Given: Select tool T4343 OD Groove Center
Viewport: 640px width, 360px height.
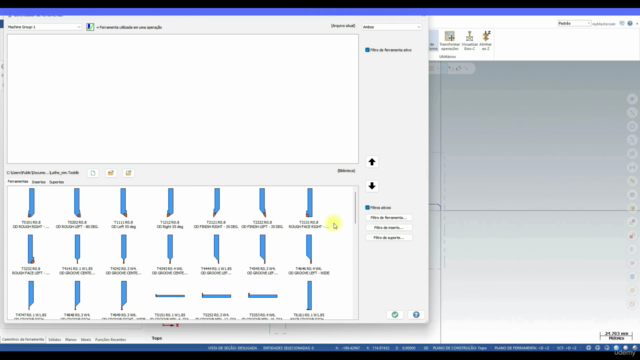Looking at the screenshot, I should pyautogui.click(x=170, y=254).
